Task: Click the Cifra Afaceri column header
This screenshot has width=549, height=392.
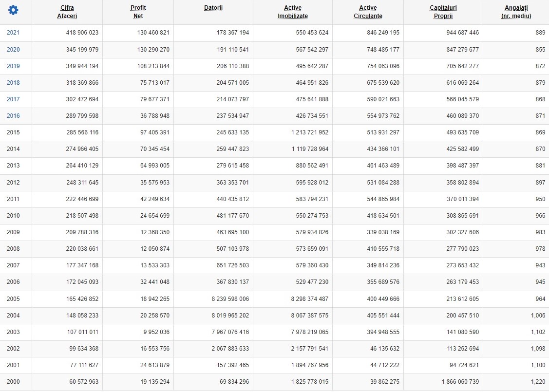Action: 67,12
